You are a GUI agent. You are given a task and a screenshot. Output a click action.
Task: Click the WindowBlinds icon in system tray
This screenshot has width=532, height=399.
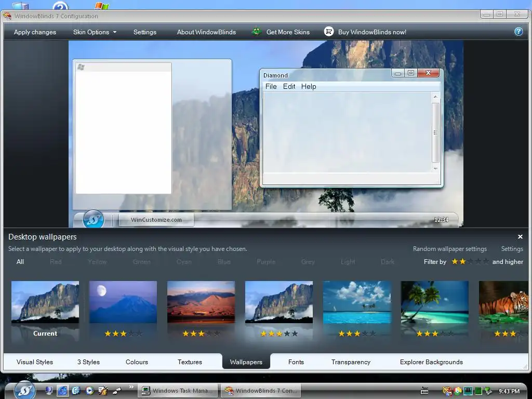[447, 391]
